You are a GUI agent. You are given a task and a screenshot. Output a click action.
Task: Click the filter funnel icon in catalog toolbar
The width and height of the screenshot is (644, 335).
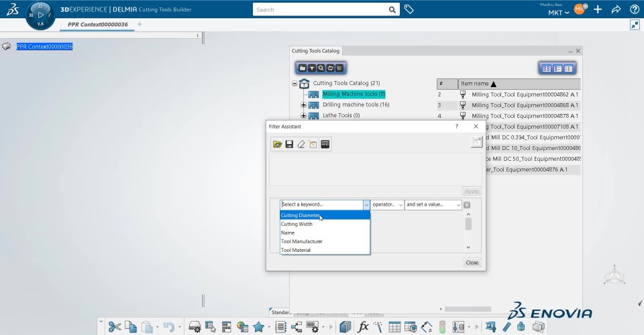[x=312, y=68]
